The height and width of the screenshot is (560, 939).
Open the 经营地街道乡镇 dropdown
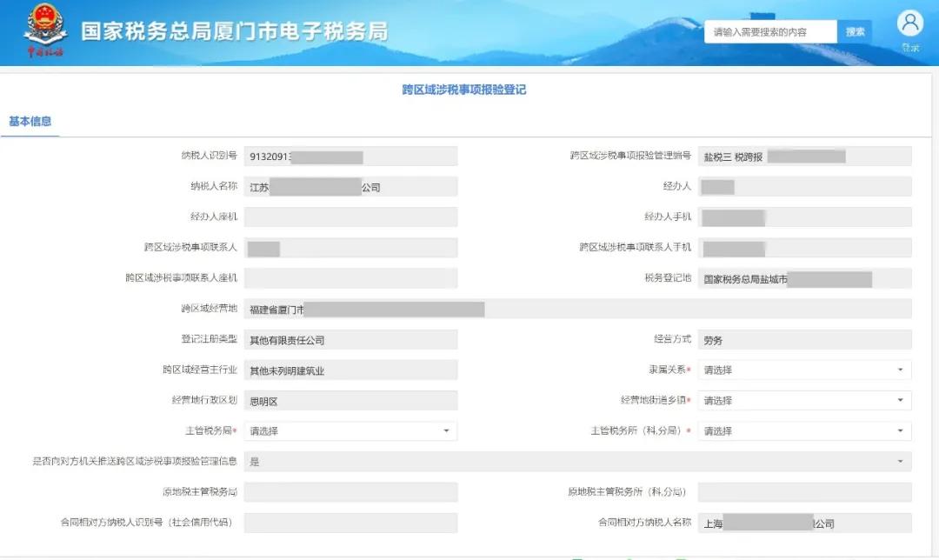point(804,400)
